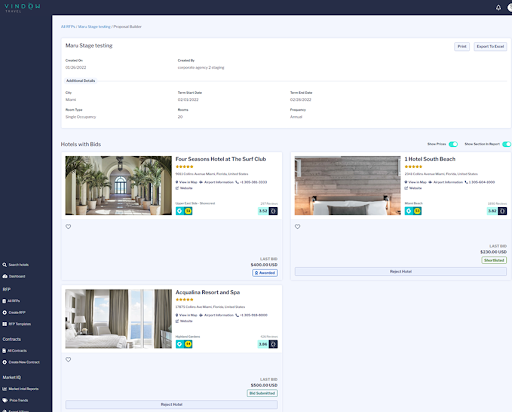Click Bid Submitted badge on Acqualina card
This screenshot has width=512, height=412.
tap(262, 393)
